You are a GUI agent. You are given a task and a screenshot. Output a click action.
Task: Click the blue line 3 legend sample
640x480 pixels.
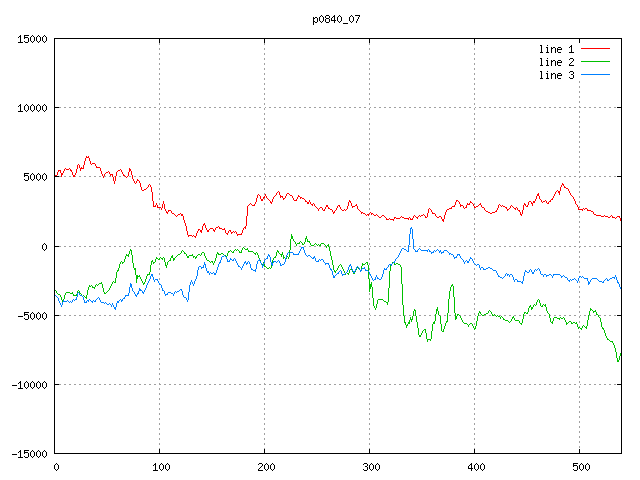click(x=595, y=75)
